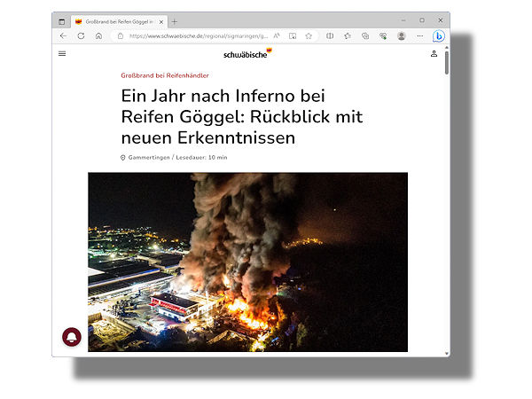Click the notification bell button

[x=72, y=337]
